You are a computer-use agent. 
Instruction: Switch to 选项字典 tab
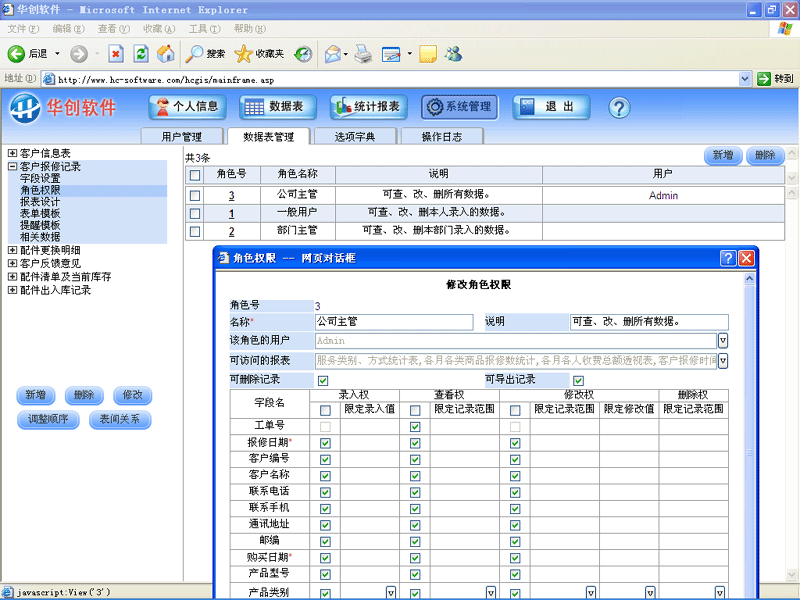[x=355, y=137]
